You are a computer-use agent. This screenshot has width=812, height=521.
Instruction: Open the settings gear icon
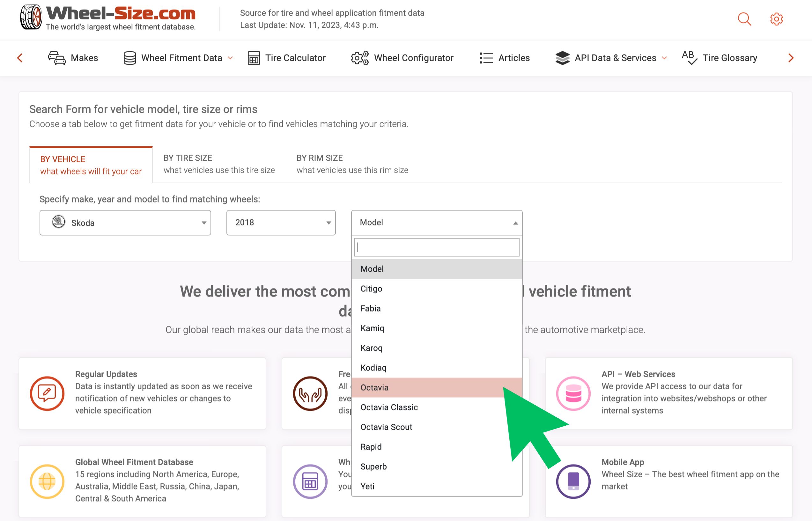click(777, 19)
